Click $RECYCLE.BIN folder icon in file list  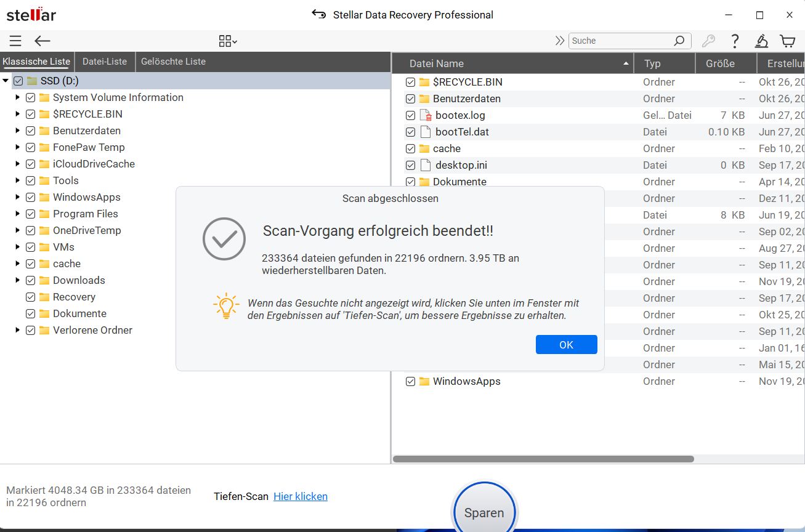pos(424,82)
